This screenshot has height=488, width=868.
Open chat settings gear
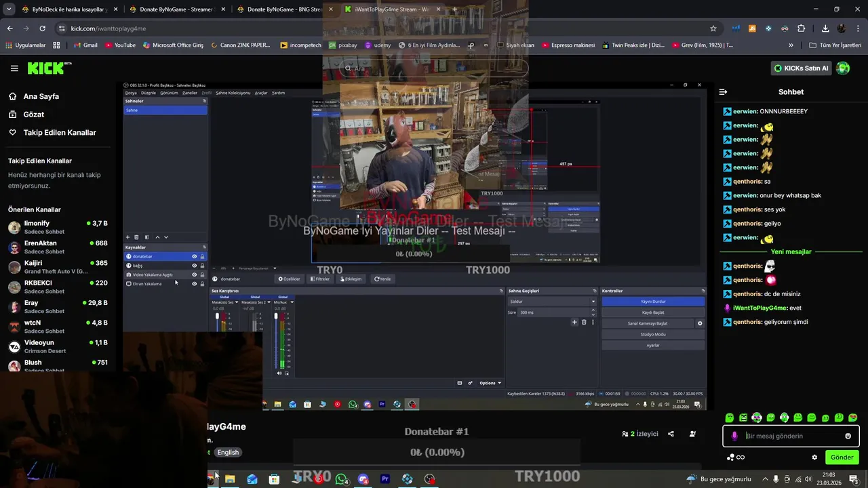(x=814, y=457)
